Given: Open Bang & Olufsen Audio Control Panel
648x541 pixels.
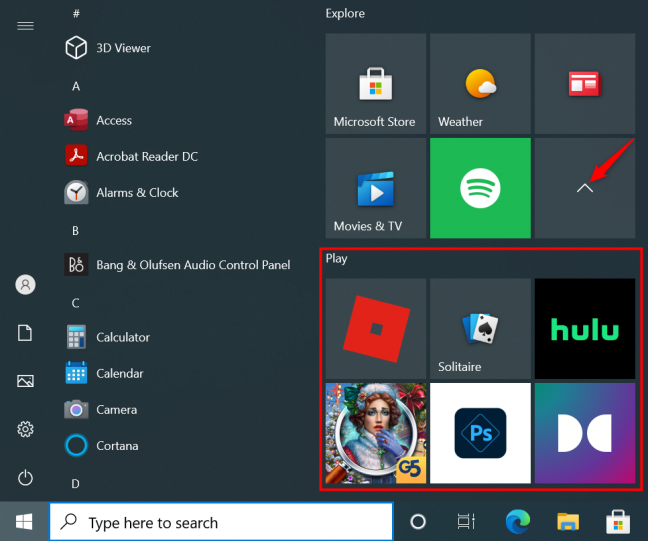Looking at the screenshot, I should (177, 265).
